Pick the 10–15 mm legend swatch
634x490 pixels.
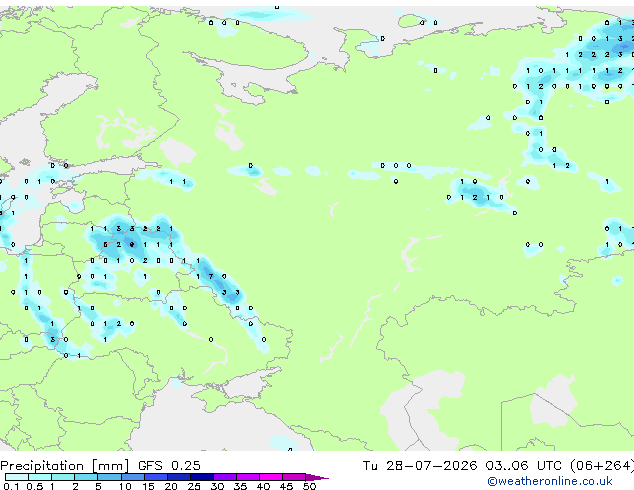[x=132, y=477]
